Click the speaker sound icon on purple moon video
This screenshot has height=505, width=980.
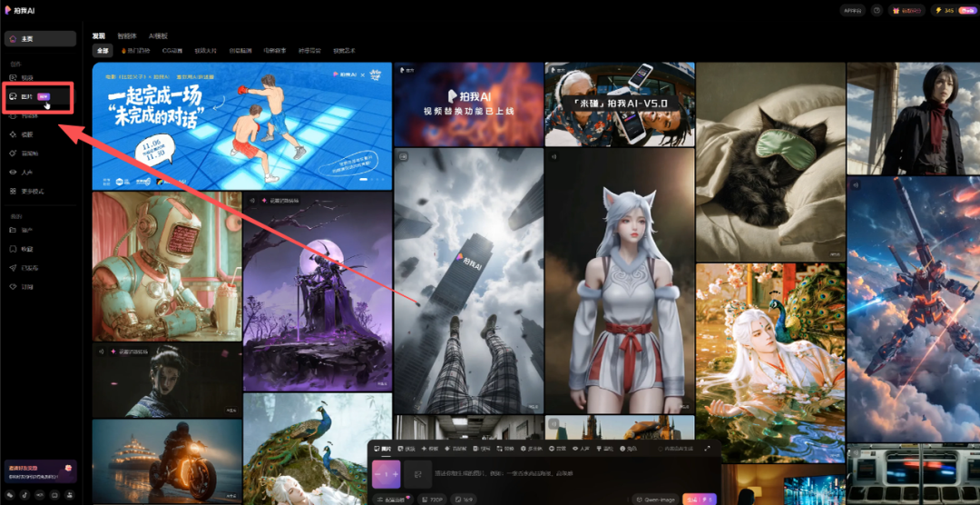(x=251, y=201)
